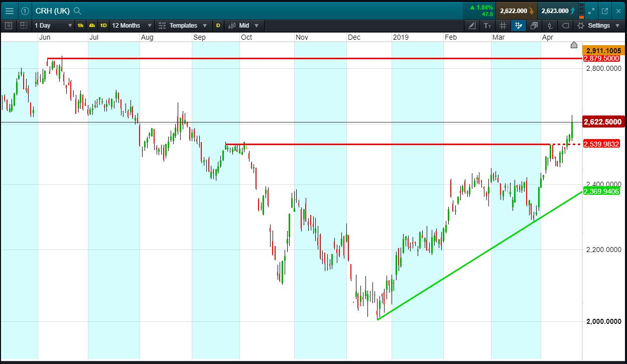Click the CRH (UK) instrument title
This screenshot has width=627, height=364.
pos(52,11)
